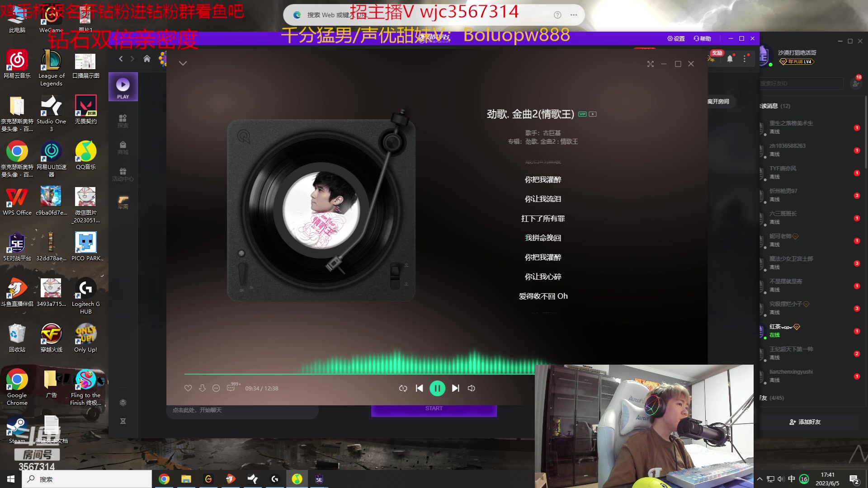Open the 5E对战平台 desktop shortcut

[x=17, y=247]
